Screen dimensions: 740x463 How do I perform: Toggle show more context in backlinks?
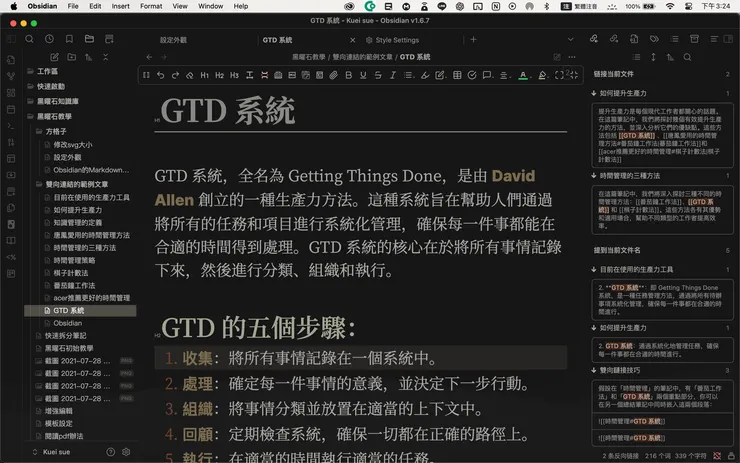pyautogui.click(x=653, y=57)
